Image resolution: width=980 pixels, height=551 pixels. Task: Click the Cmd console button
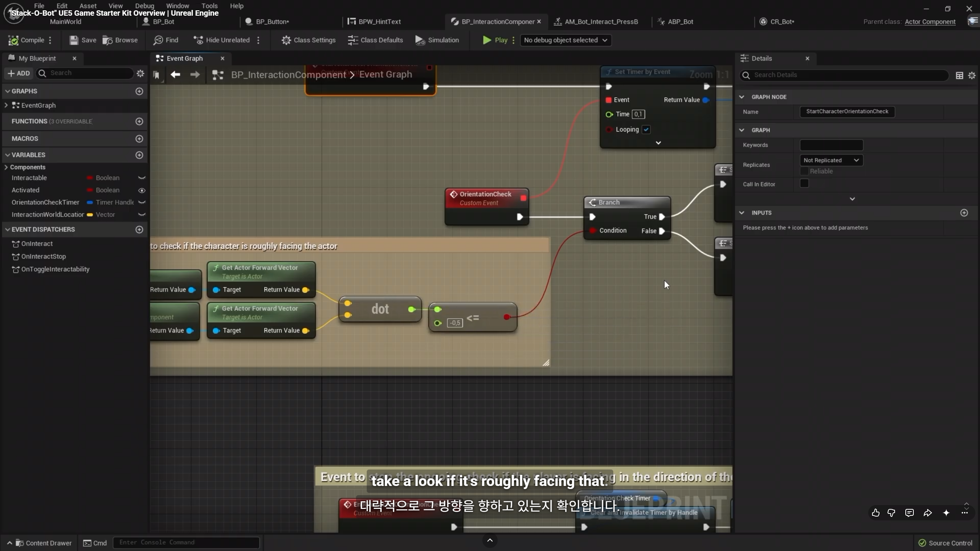(x=95, y=543)
